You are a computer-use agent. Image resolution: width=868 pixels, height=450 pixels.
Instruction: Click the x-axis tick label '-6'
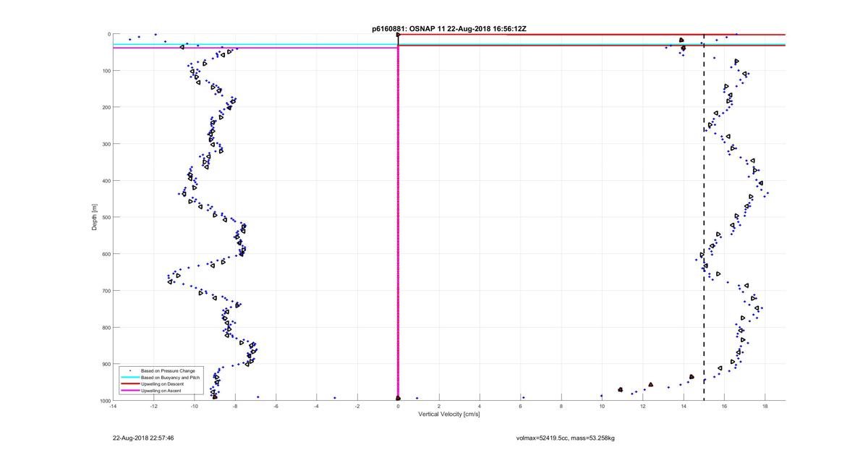(x=276, y=406)
